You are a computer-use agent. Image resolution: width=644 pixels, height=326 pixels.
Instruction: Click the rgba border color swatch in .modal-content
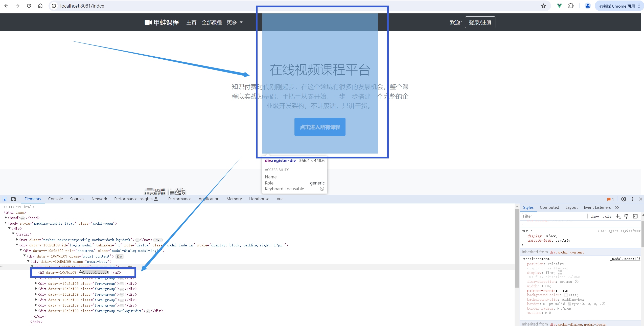point(569,304)
